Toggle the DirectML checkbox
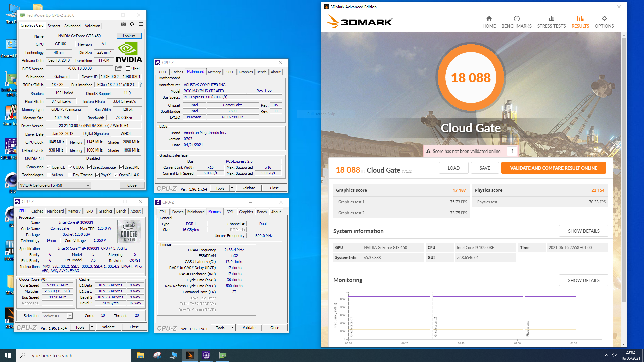Image resolution: width=644 pixels, height=362 pixels. click(122, 167)
